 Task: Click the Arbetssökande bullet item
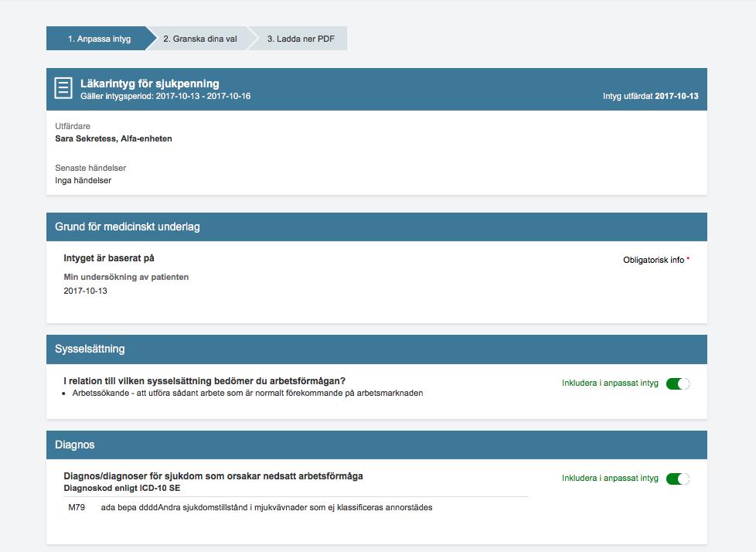(x=247, y=393)
